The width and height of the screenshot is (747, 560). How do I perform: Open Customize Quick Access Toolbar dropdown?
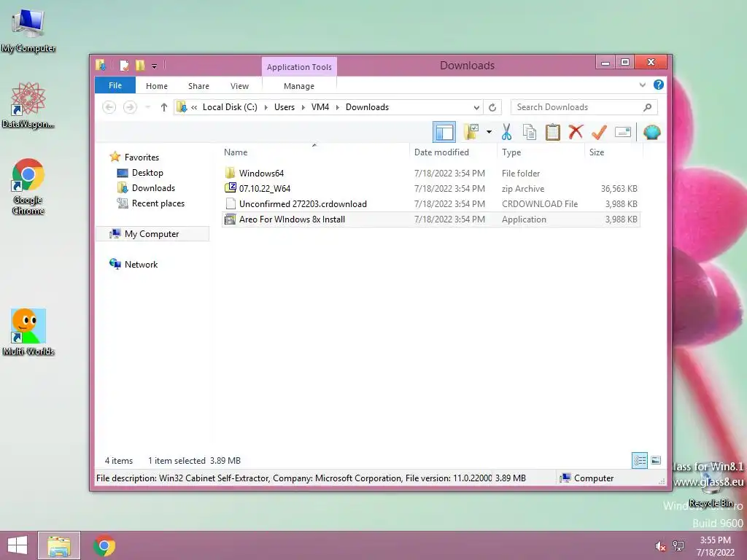[x=154, y=66]
